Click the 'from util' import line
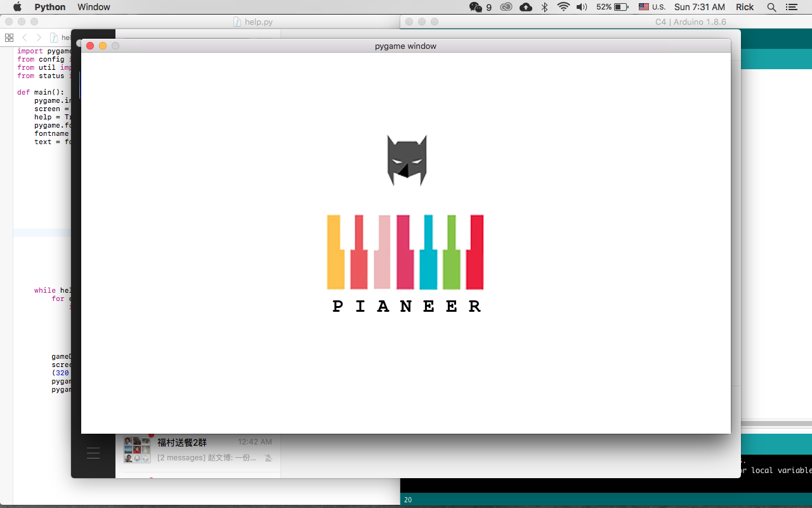 44,67
